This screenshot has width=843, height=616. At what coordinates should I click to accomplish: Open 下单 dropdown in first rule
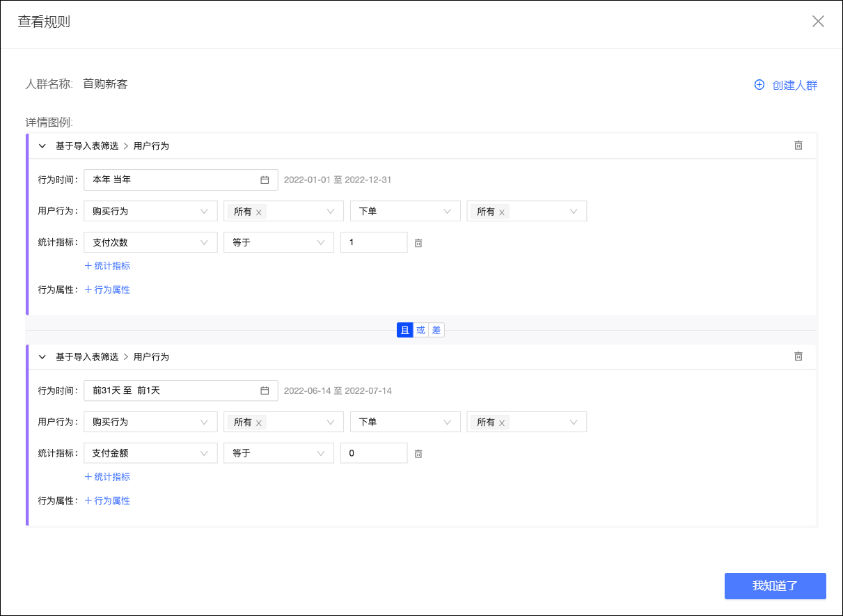pos(405,211)
